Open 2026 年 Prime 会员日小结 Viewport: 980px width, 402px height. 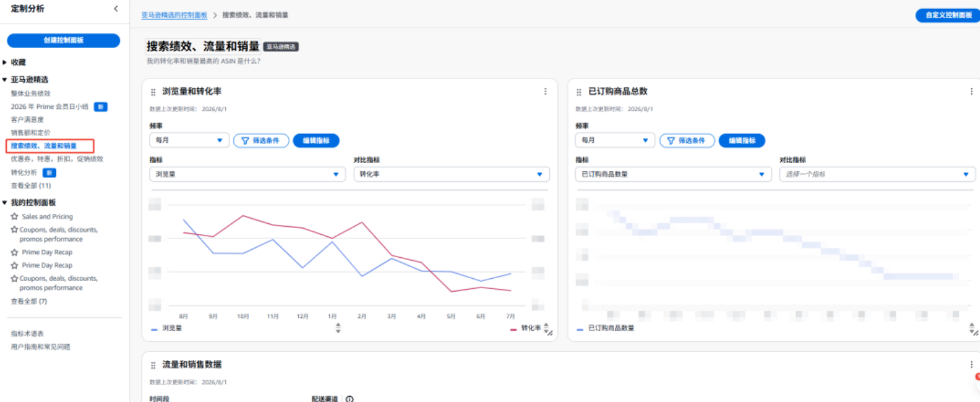49,107
